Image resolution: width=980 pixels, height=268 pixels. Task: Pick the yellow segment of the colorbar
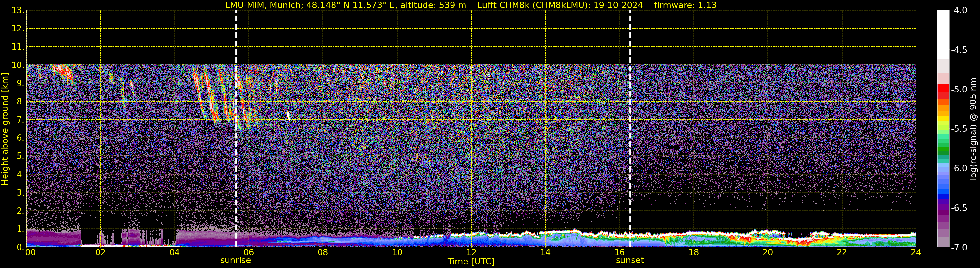(x=943, y=119)
